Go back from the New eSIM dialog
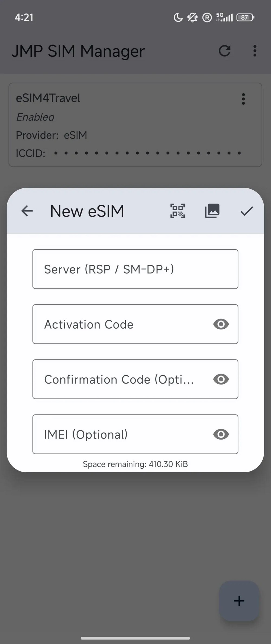The height and width of the screenshot is (644, 271). (27, 211)
